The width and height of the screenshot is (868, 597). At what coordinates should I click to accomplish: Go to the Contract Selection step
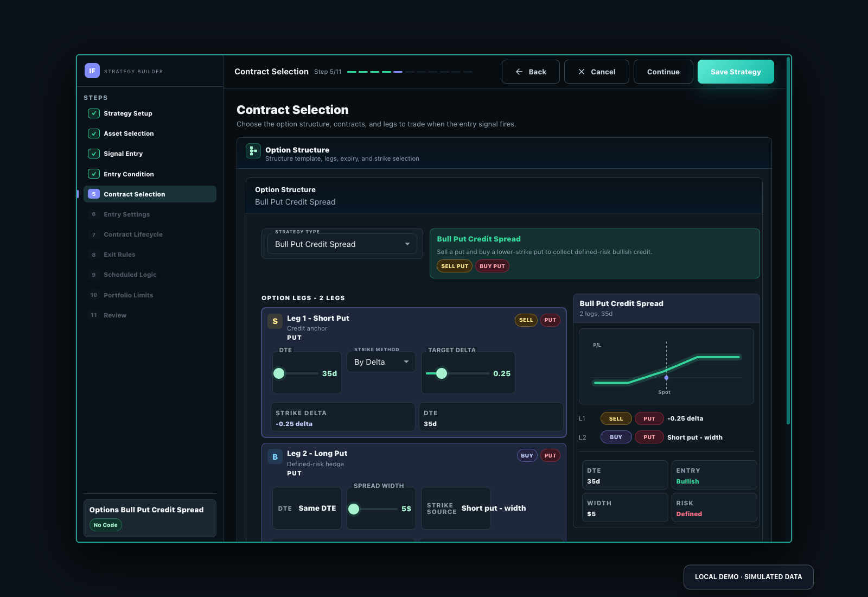pyautogui.click(x=150, y=194)
